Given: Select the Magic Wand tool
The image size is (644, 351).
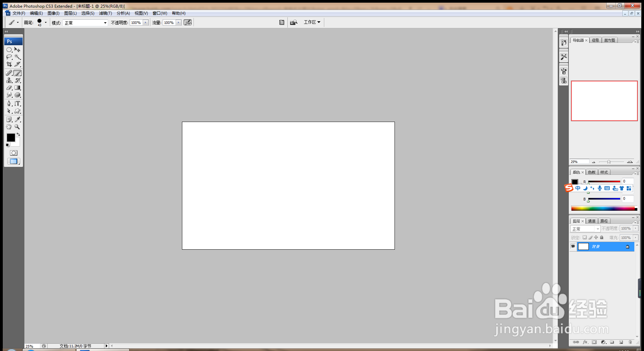Looking at the screenshot, I should tap(17, 57).
